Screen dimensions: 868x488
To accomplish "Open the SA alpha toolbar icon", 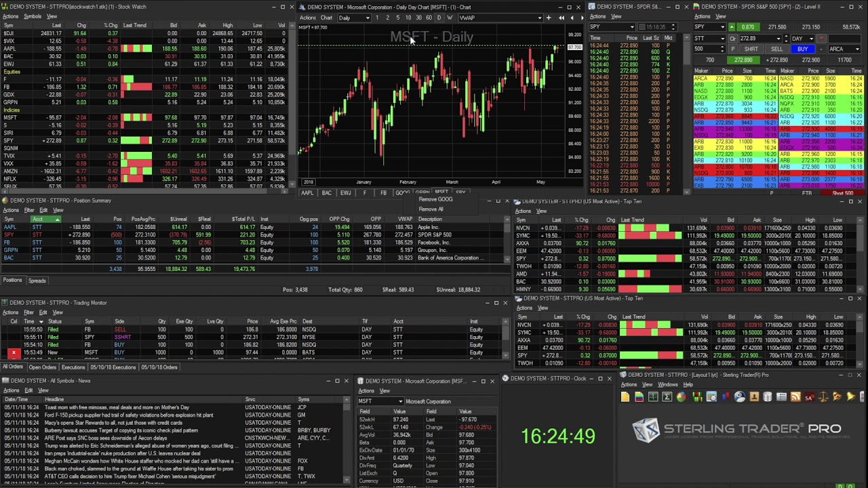I will (809, 397).
